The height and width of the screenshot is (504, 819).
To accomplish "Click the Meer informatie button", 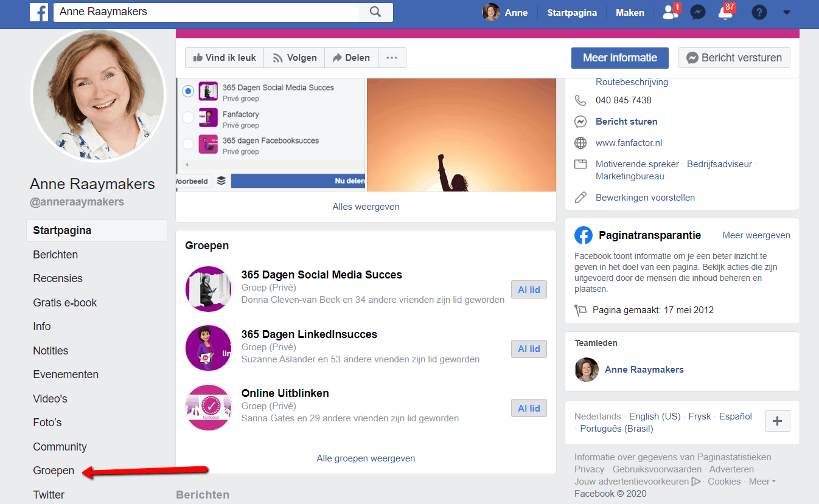I will coord(620,58).
